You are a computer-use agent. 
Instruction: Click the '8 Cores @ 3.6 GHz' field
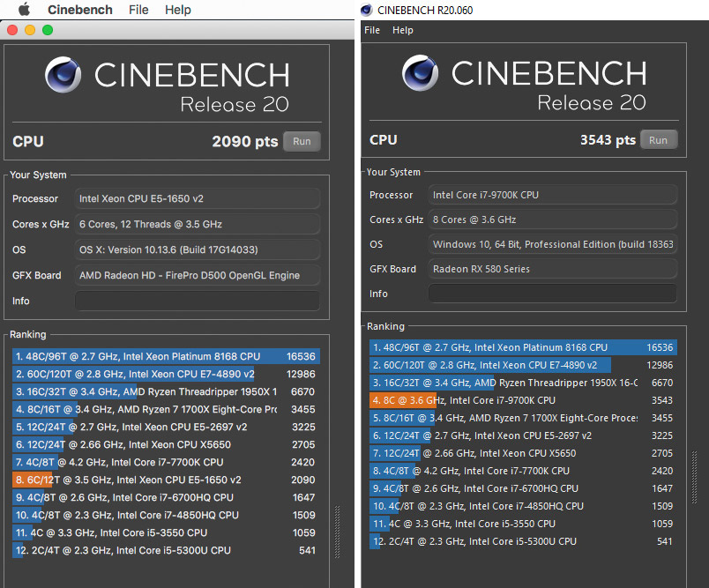[x=553, y=220]
